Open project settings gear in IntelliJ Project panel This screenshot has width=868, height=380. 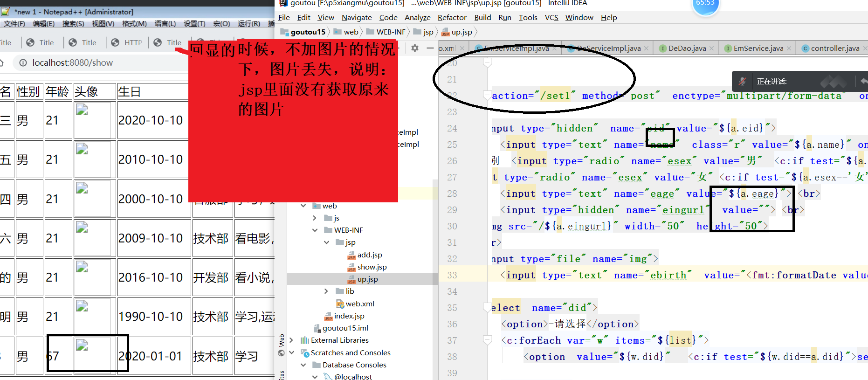(x=415, y=48)
